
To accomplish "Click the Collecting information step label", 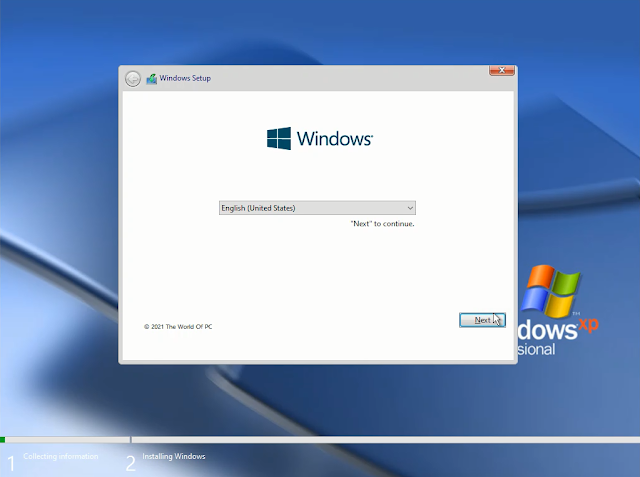I will tap(60, 456).
